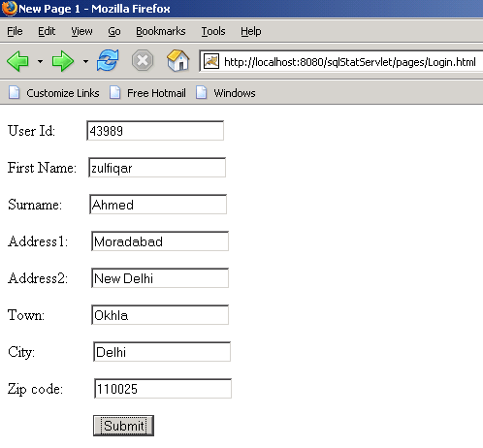Open the Free Hotmail bookmark
Image resolution: width=483 pixels, height=448 pixels.
point(147,93)
